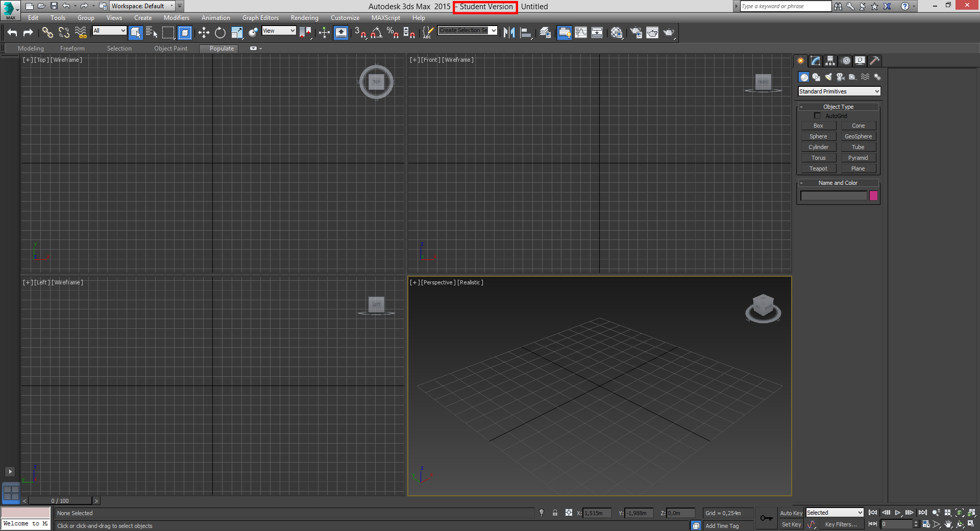
Task: Open the Utilities hammer panel
Action: [x=874, y=61]
